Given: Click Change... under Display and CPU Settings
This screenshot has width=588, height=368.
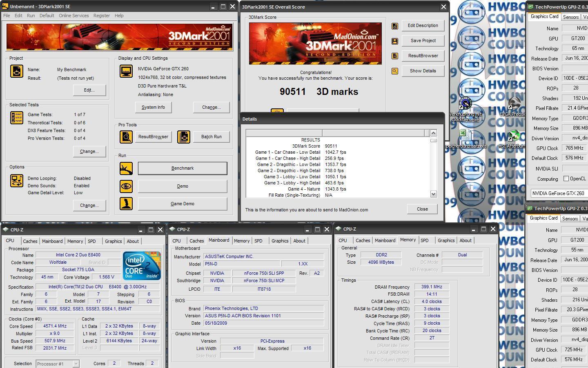Looking at the screenshot, I should (211, 107).
